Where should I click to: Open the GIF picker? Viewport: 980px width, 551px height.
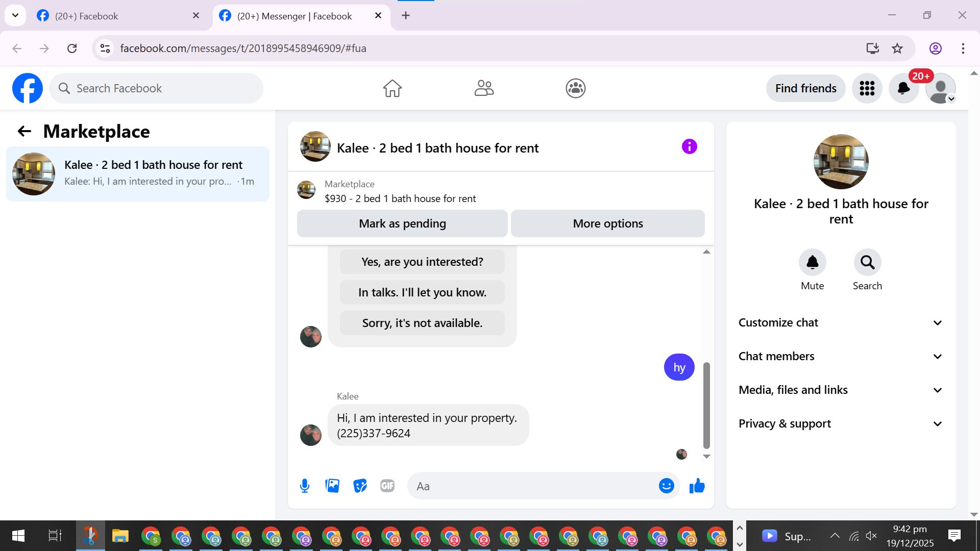387,486
